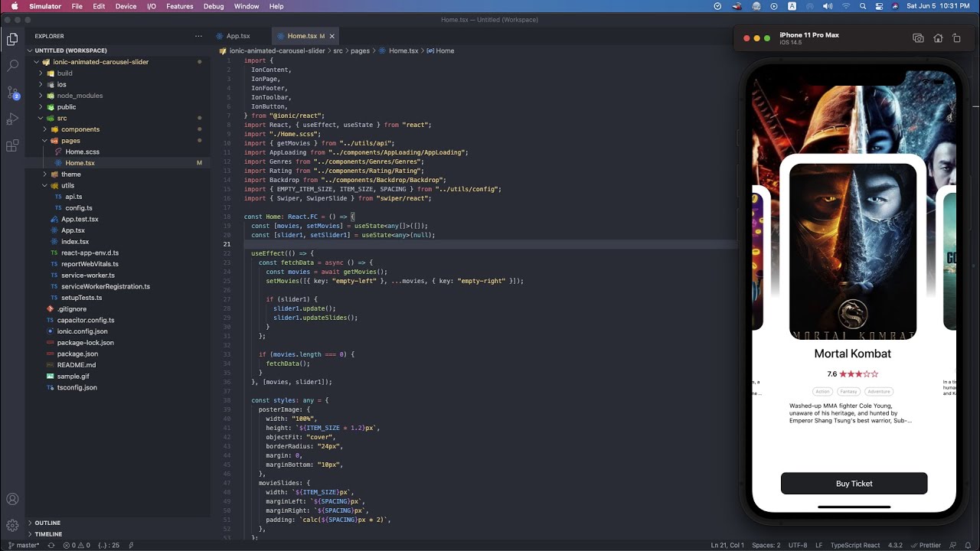Close the Home.tsx editor tab
This screenshot has width=980, height=551.
(x=332, y=36)
